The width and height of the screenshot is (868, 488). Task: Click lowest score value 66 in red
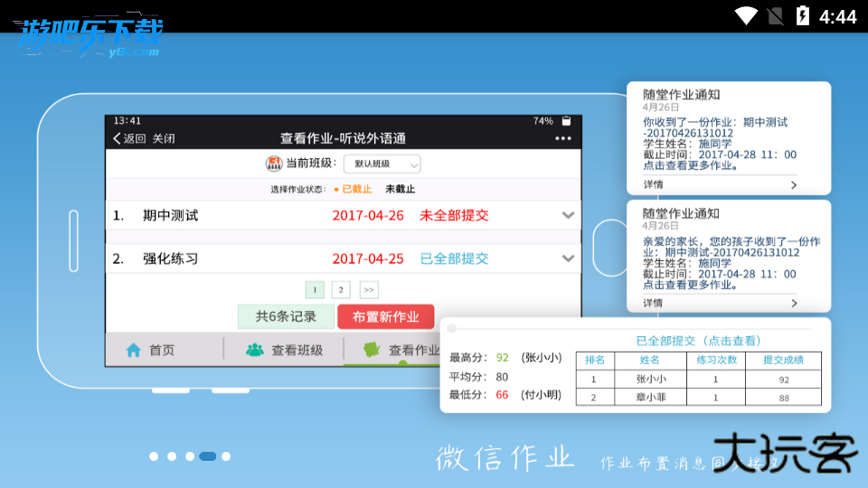pos(502,395)
